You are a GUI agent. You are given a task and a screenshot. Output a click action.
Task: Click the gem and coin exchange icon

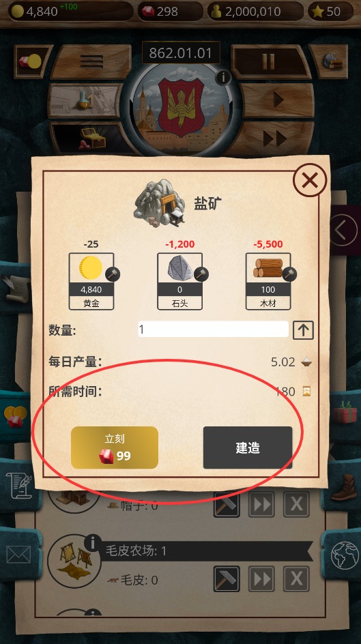tap(31, 61)
